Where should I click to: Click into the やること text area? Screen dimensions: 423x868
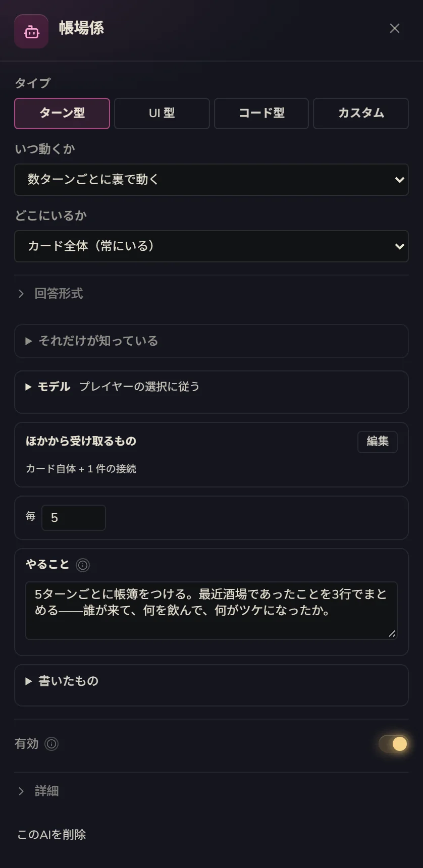(x=211, y=610)
